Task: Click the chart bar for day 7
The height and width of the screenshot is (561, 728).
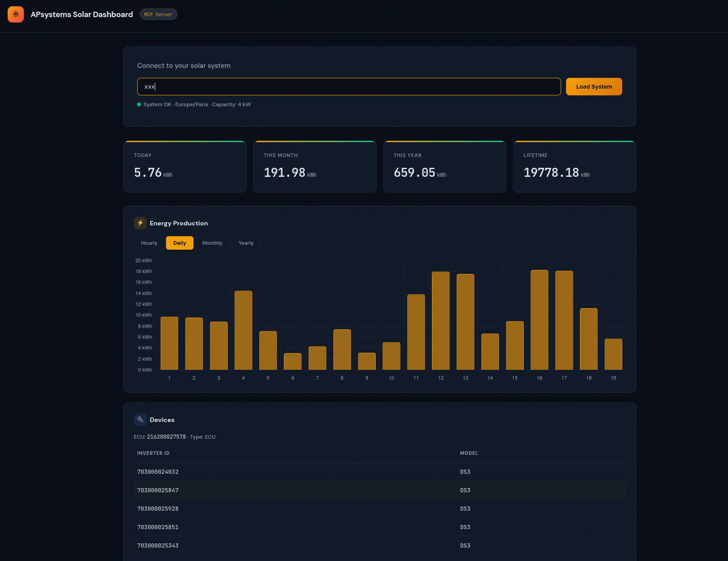Action: pos(318,358)
